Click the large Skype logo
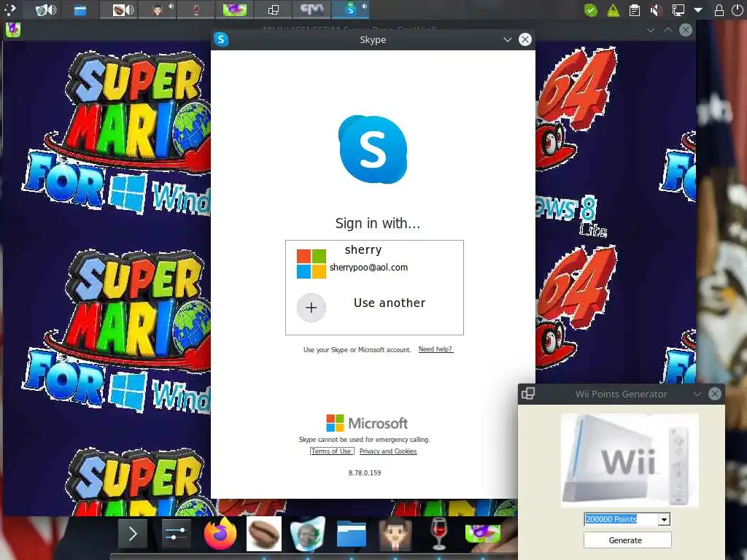Viewport: 747px width, 560px height. point(373,149)
